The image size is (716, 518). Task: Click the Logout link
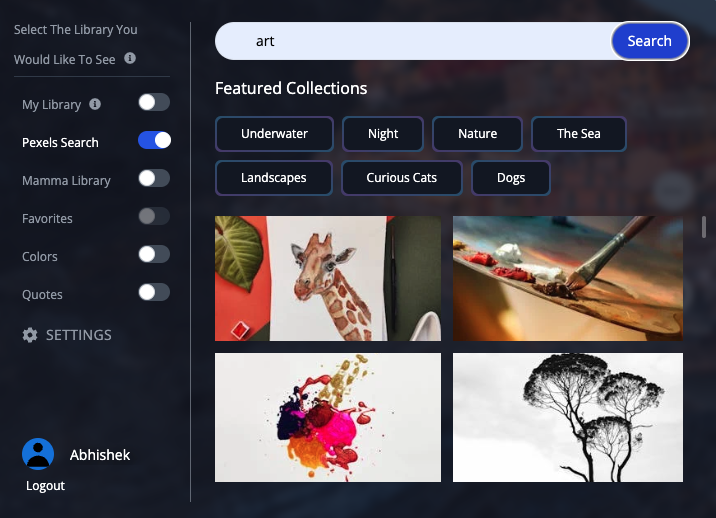45,486
